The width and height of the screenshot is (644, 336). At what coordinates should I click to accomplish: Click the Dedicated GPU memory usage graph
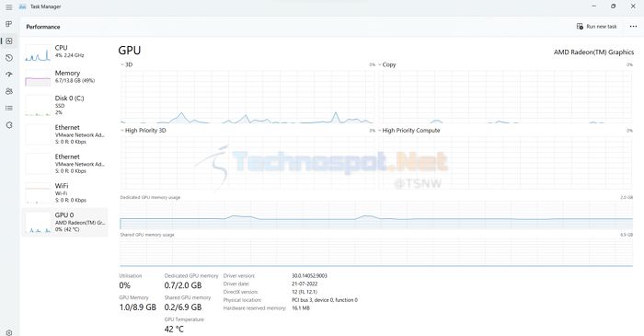[376, 214]
